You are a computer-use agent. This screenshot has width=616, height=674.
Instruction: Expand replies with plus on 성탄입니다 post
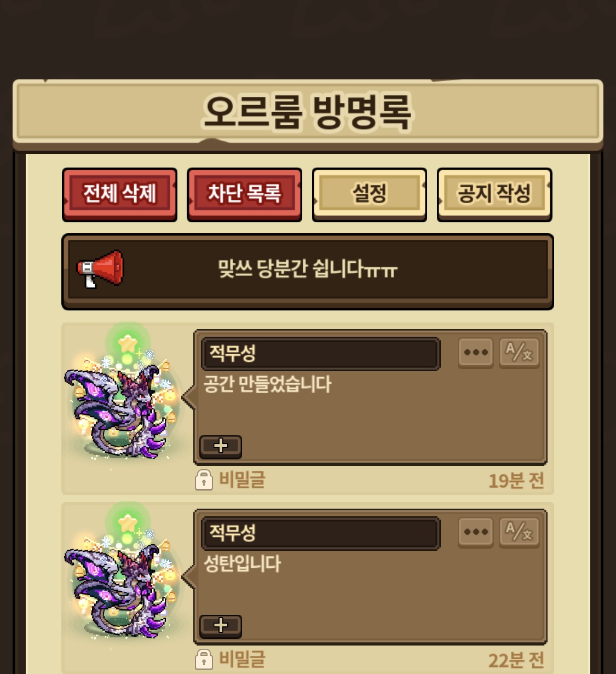pos(221,625)
